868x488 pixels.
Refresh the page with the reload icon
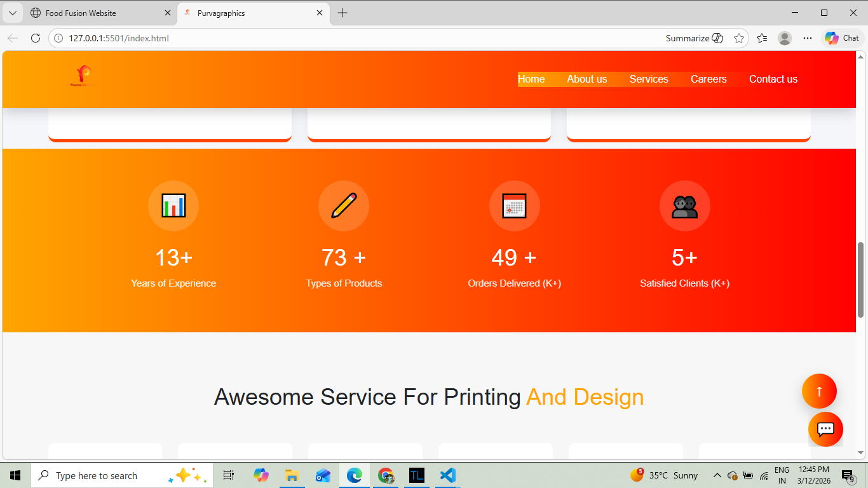[36, 38]
